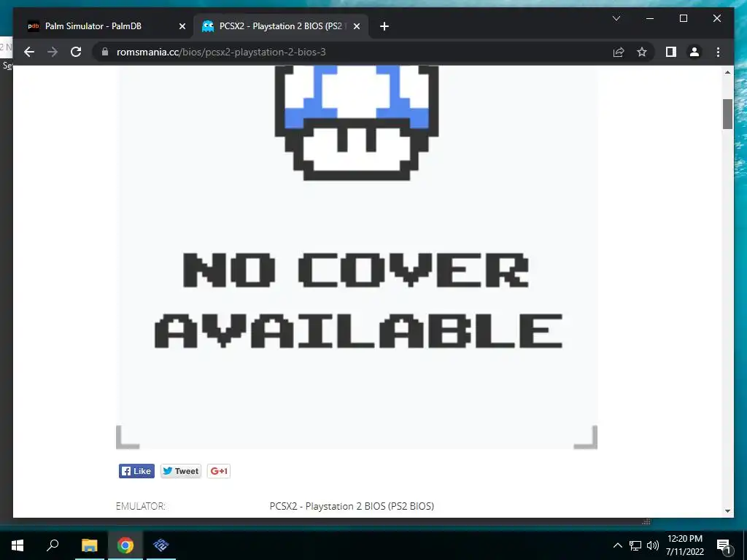Open the tab search dropdown arrow
747x560 pixels.
(616, 18)
